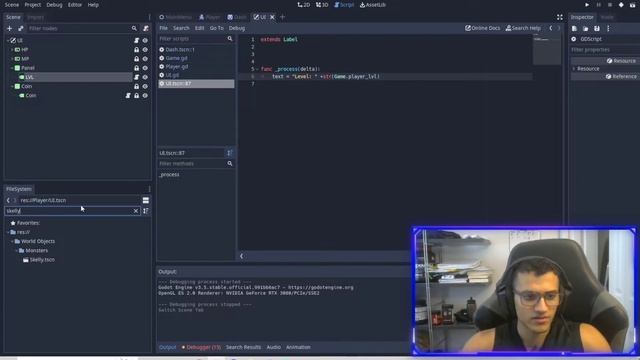Expand the Resource section in Inspector
Viewport: 640px width, 360px height.
click(x=573, y=69)
